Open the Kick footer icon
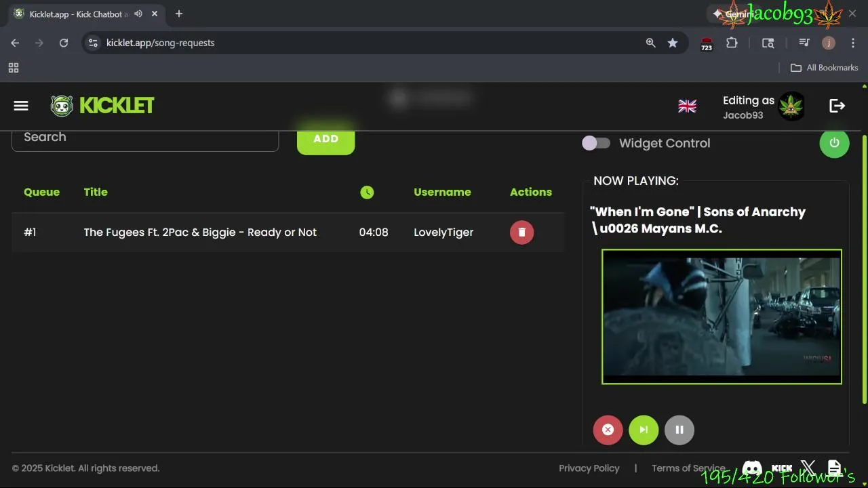Viewport: 868px width, 488px height. click(x=782, y=468)
